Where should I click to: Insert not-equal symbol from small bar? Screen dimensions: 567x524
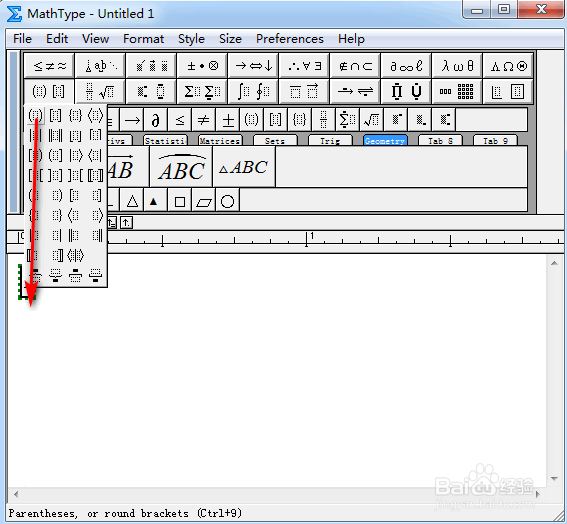pos(204,120)
